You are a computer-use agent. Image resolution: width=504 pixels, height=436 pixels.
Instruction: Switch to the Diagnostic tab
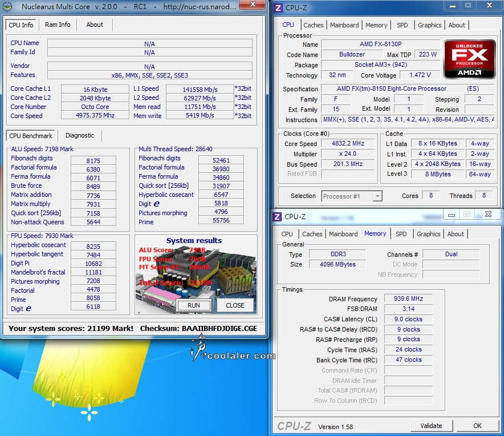click(x=80, y=135)
